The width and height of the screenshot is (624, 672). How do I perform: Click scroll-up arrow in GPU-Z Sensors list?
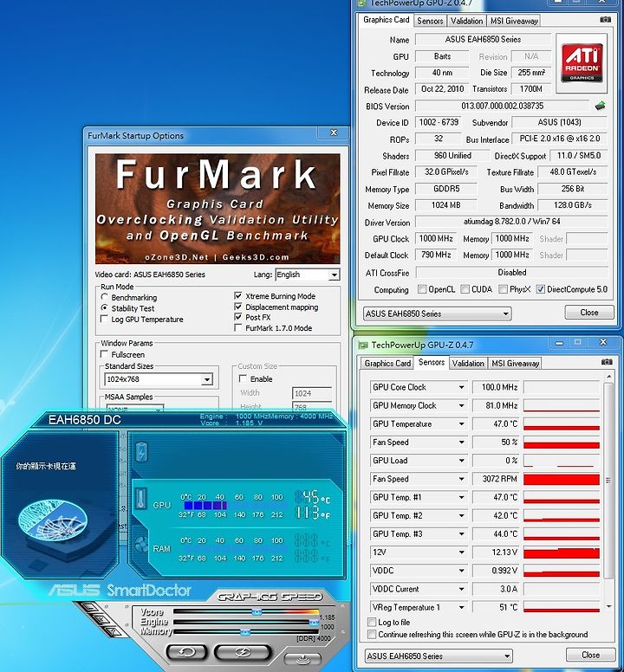tap(608, 377)
